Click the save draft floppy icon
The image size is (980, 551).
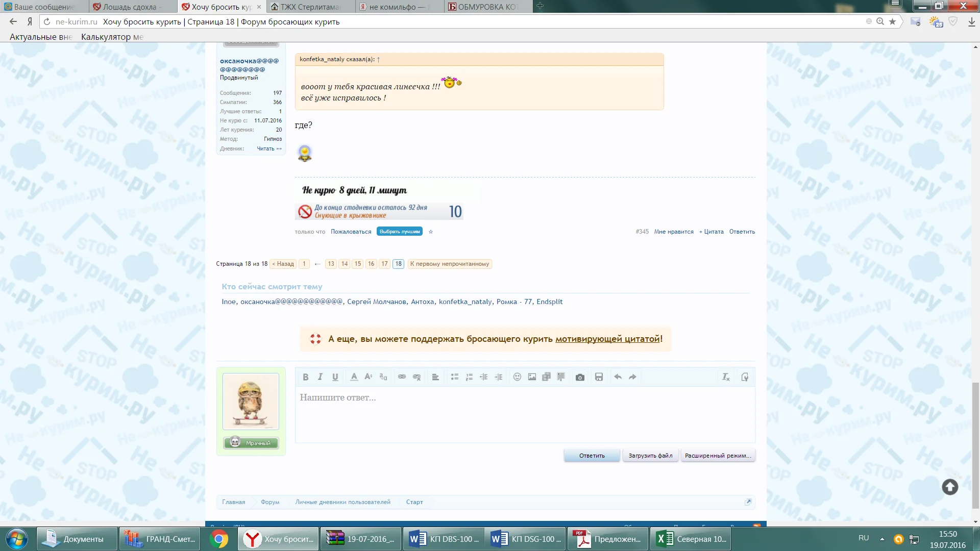(599, 377)
